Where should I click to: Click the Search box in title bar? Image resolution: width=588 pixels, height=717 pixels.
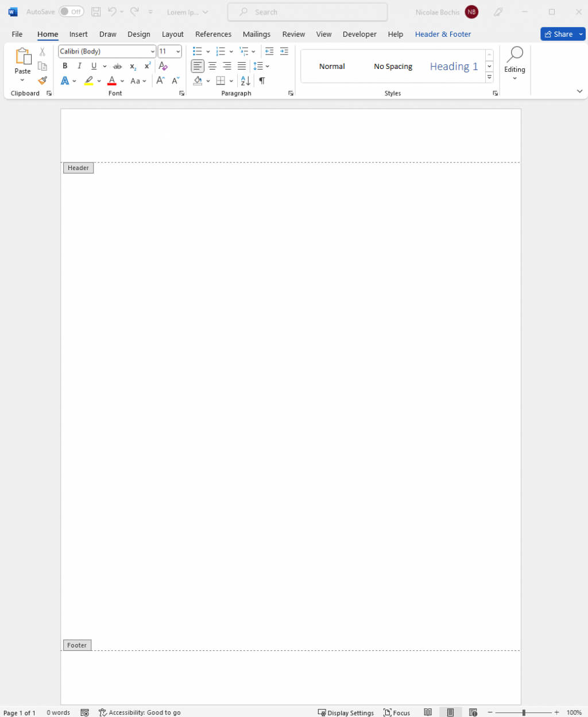(x=307, y=12)
